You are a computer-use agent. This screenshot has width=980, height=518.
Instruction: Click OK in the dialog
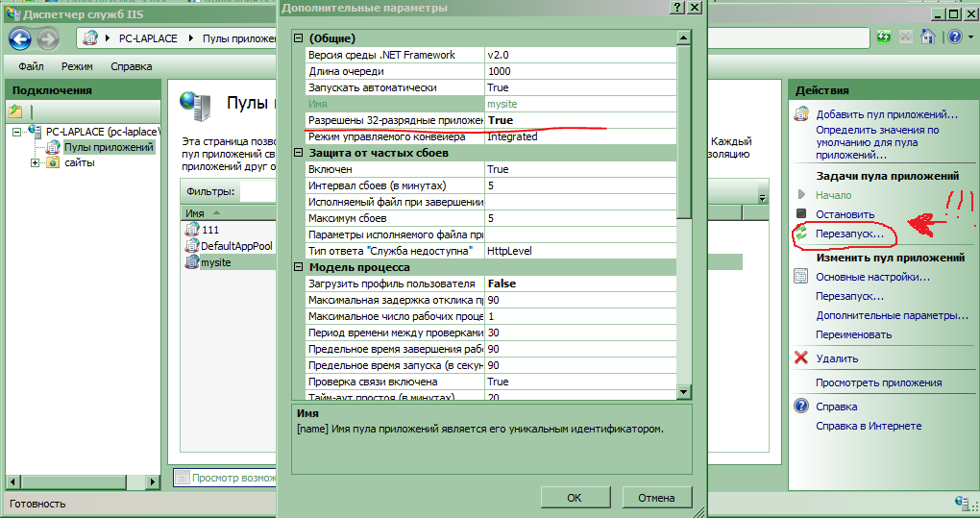(x=575, y=498)
